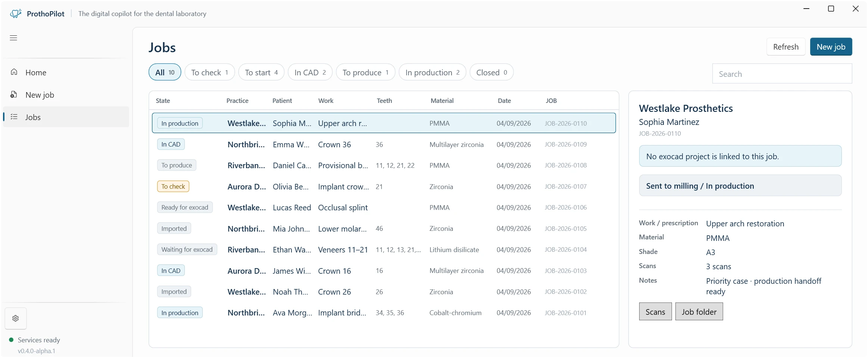The height and width of the screenshot is (358, 868).
Task: Open Jobs in the sidebar
Action: click(x=66, y=117)
